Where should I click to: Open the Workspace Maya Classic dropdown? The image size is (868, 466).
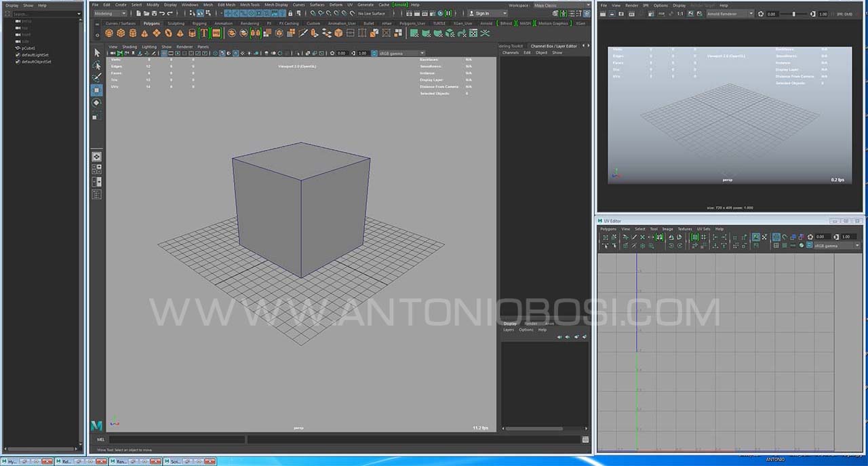coord(562,5)
